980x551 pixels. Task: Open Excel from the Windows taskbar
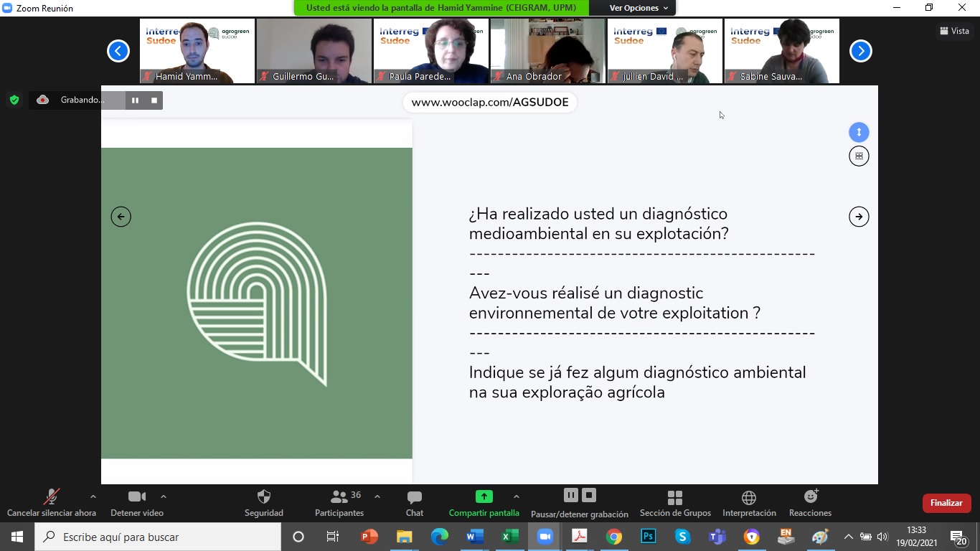(509, 537)
